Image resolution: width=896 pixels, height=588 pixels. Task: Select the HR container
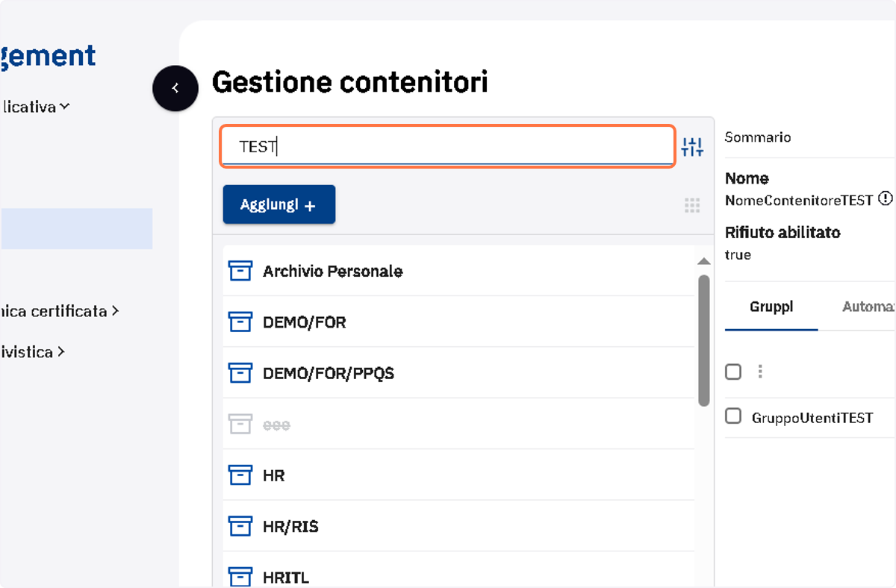[x=458, y=475]
